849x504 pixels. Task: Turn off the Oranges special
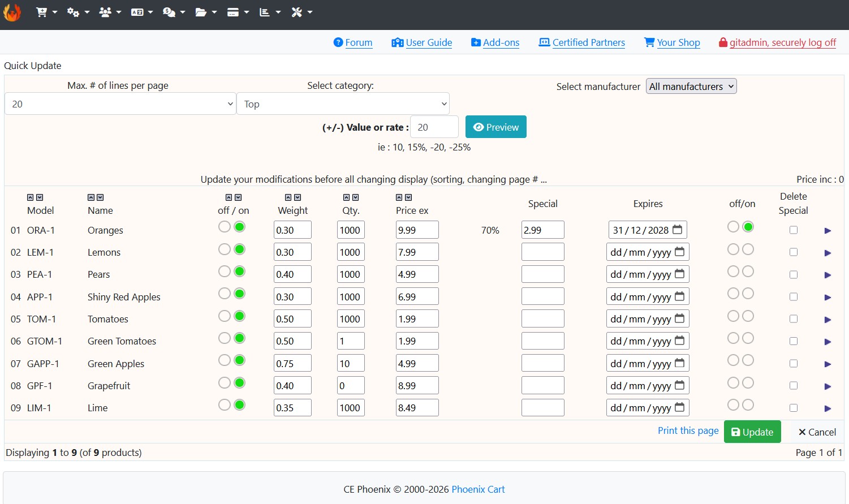pos(733,227)
